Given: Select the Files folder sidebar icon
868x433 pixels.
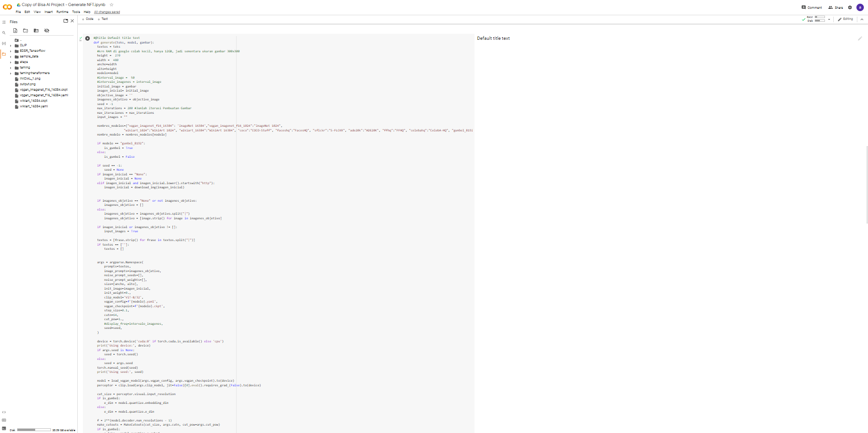Looking at the screenshot, I should coord(4,54).
